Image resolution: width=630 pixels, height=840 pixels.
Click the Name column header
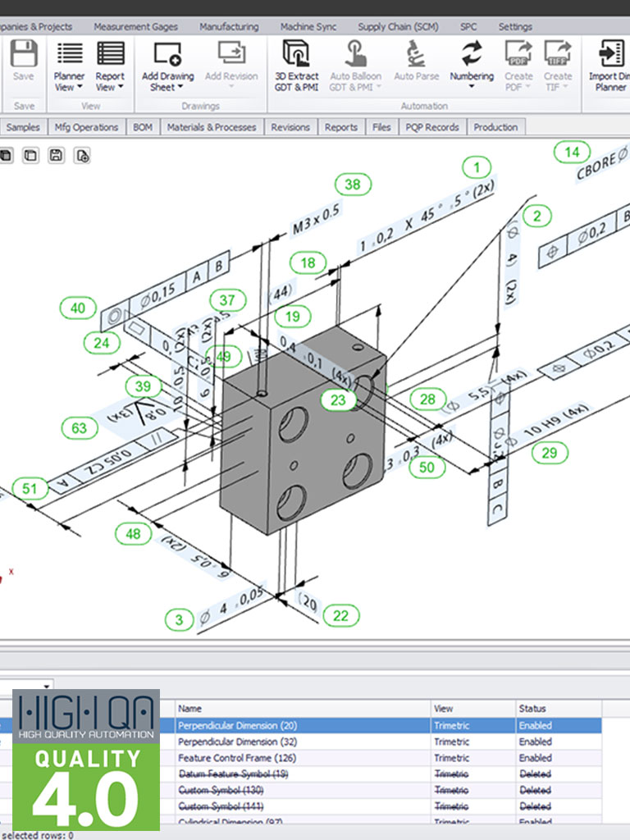point(190,709)
